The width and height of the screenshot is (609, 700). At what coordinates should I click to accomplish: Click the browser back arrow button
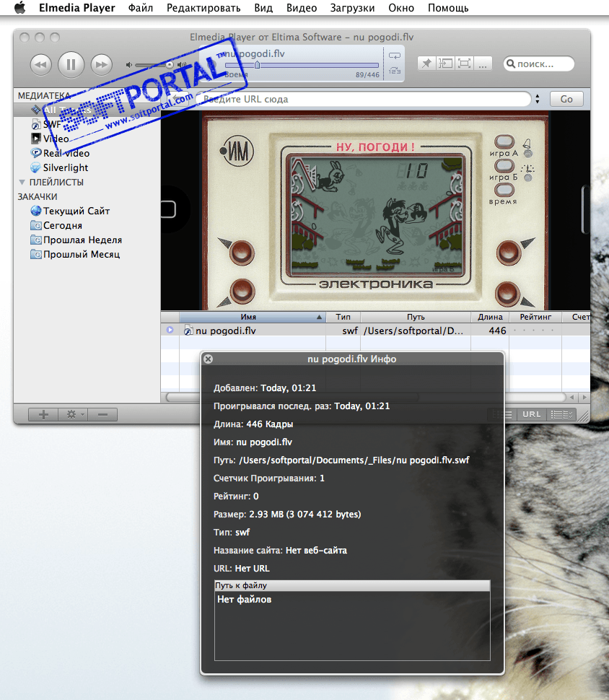coord(180,99)
